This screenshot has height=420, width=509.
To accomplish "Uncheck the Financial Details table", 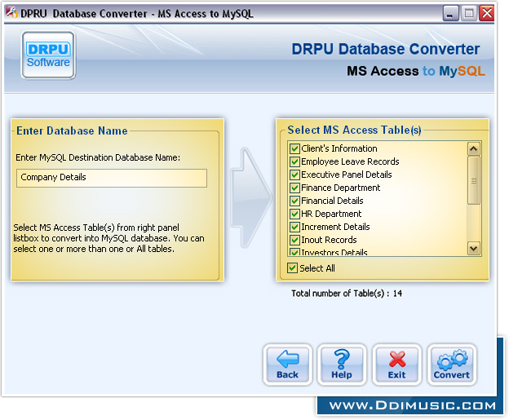I will point(294,201).
